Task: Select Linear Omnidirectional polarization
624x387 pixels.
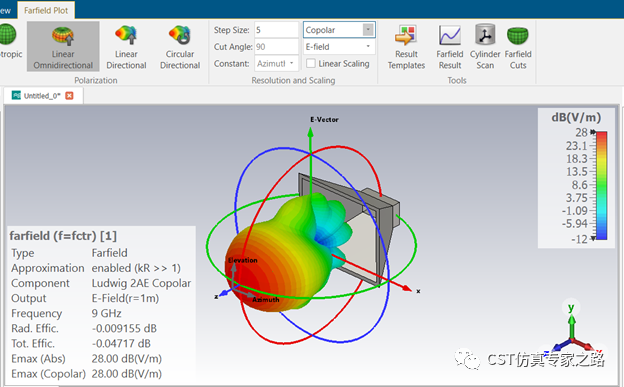Action: (63, 47)
